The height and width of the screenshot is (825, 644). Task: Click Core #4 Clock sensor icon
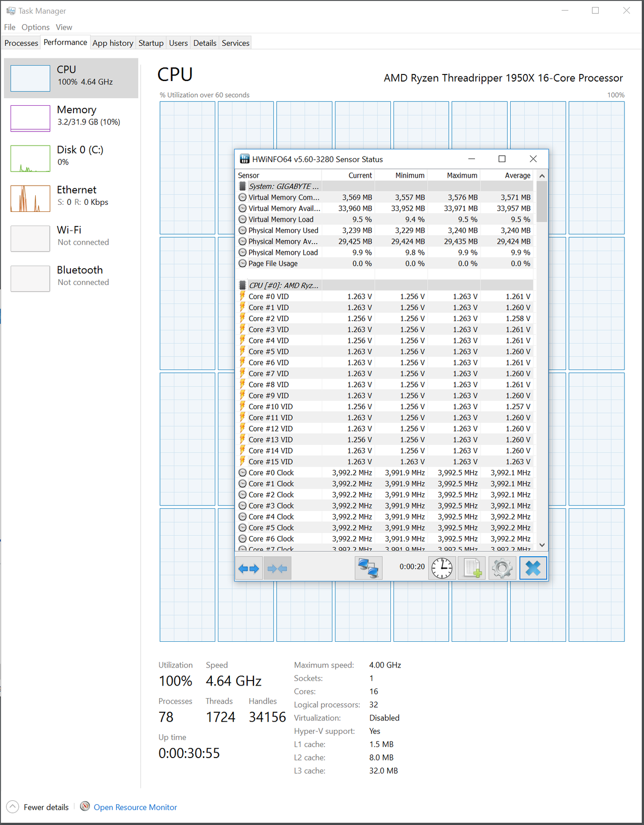[243, 516]
